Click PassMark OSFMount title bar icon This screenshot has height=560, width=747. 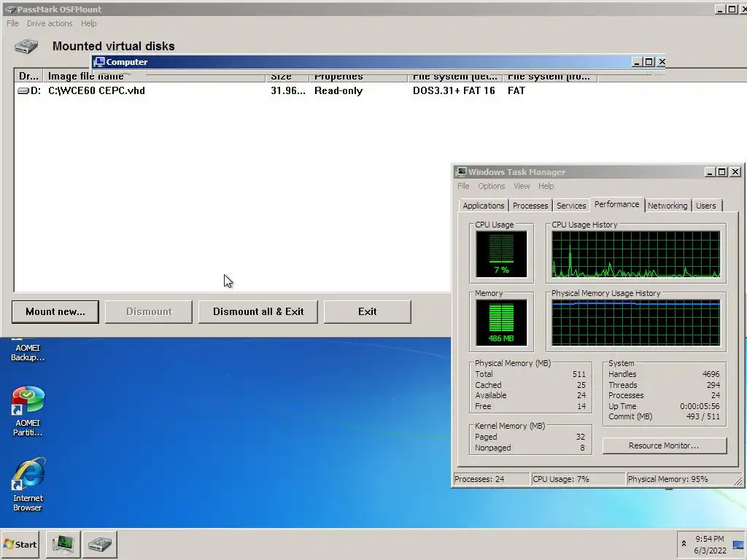10,9
